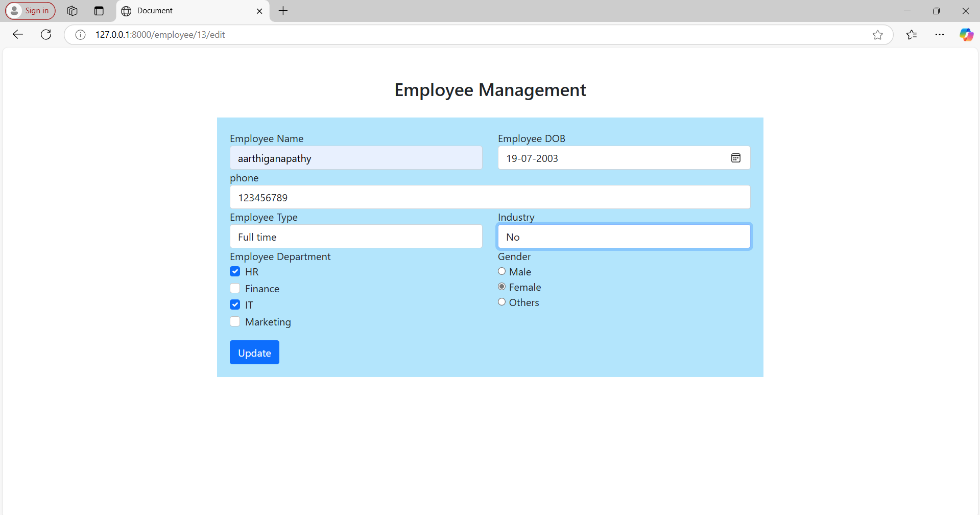980x515 pixels.
Task: Select the Male gender option
Action: pos(502,271)
